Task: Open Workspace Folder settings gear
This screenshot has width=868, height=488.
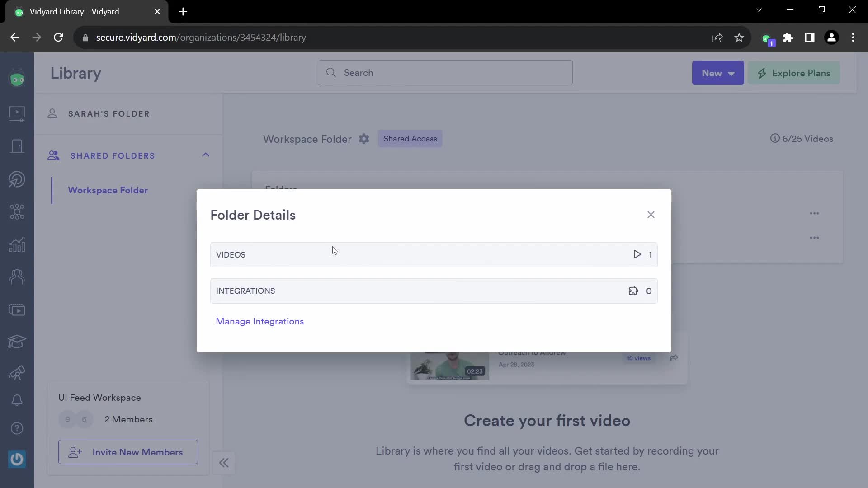Action: [x=364, y=139]
